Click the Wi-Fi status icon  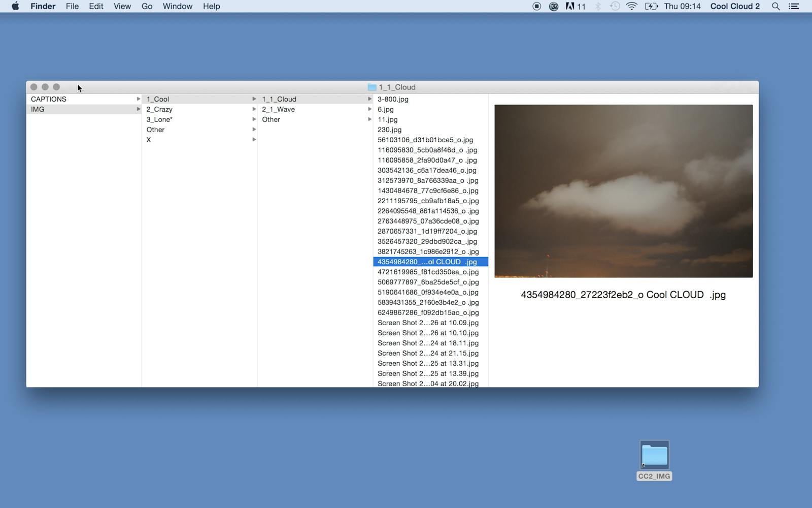click(632, 6)
